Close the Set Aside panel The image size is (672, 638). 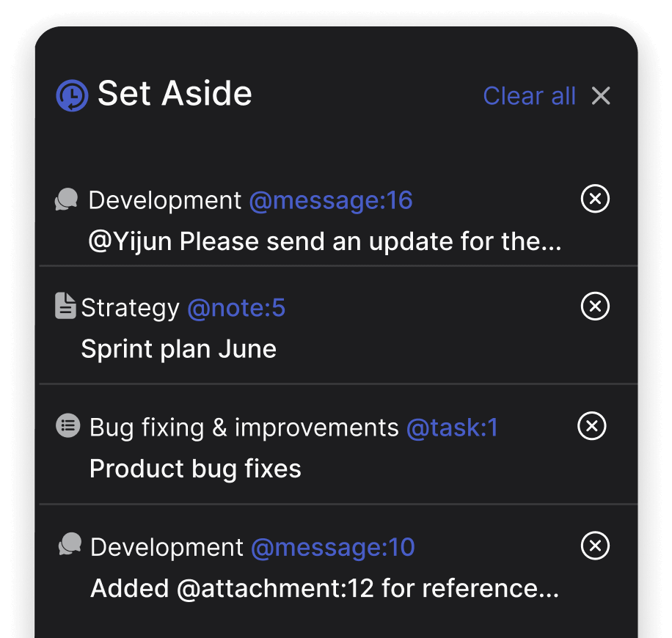[601, 96]
